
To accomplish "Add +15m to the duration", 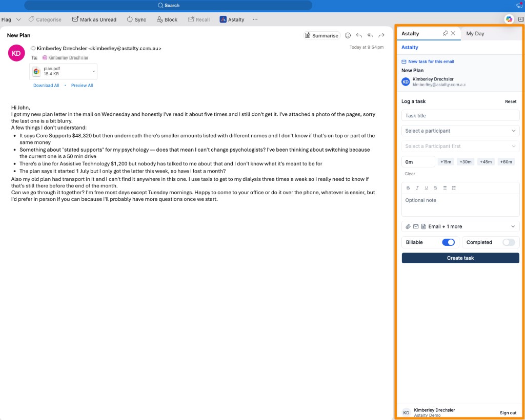I will [x=446, y=162].
